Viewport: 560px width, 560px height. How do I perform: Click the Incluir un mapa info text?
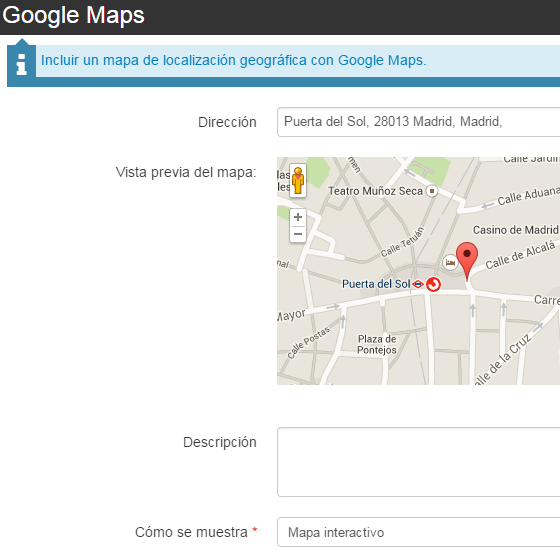(x=234, y=60)
